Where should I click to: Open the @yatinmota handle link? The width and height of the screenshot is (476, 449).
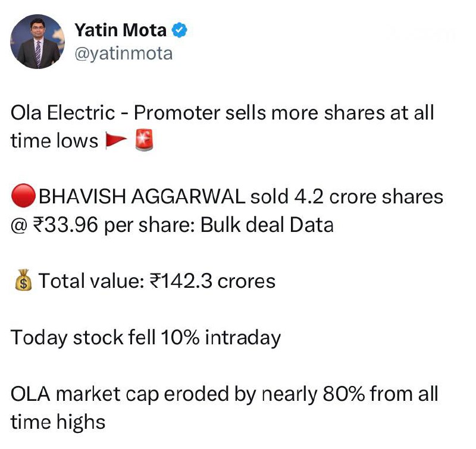[123, 54]
